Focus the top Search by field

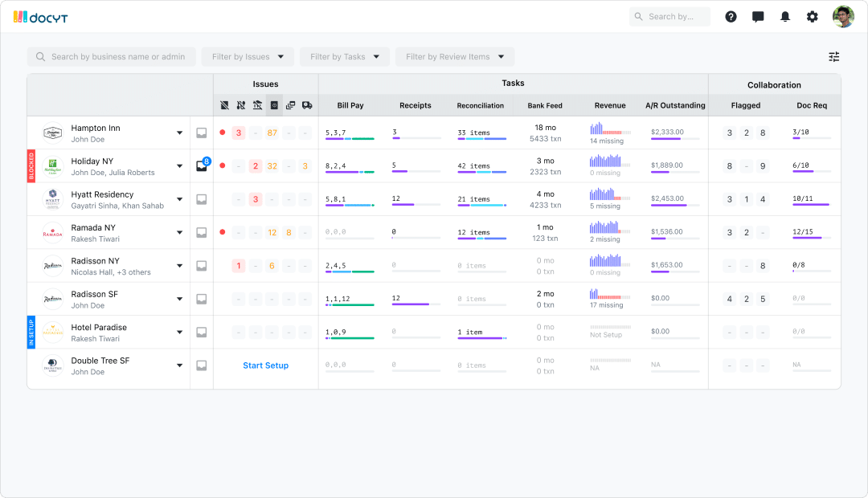click(669, 17)
